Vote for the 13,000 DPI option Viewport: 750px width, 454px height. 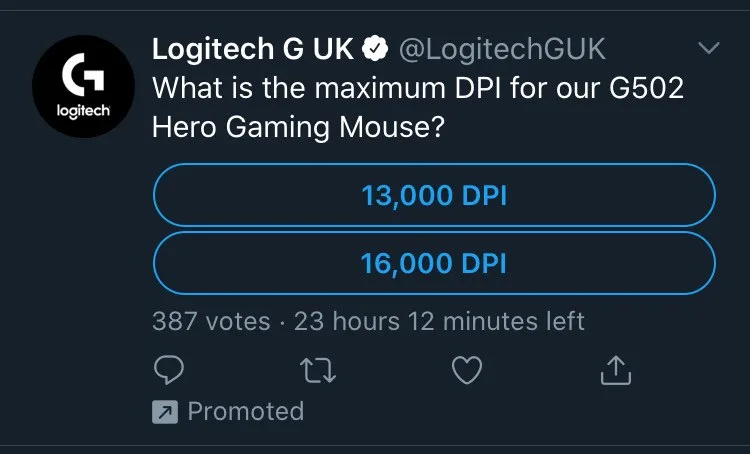(434, 196)
